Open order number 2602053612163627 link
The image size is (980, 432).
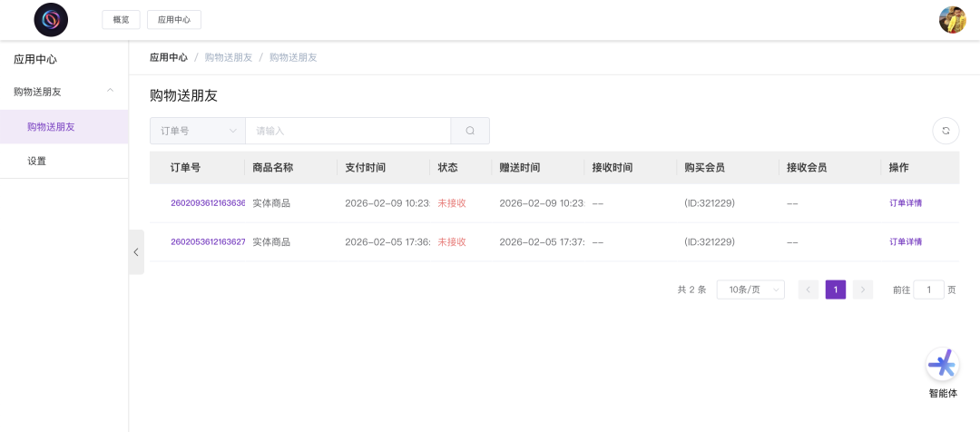coord(208,242)
